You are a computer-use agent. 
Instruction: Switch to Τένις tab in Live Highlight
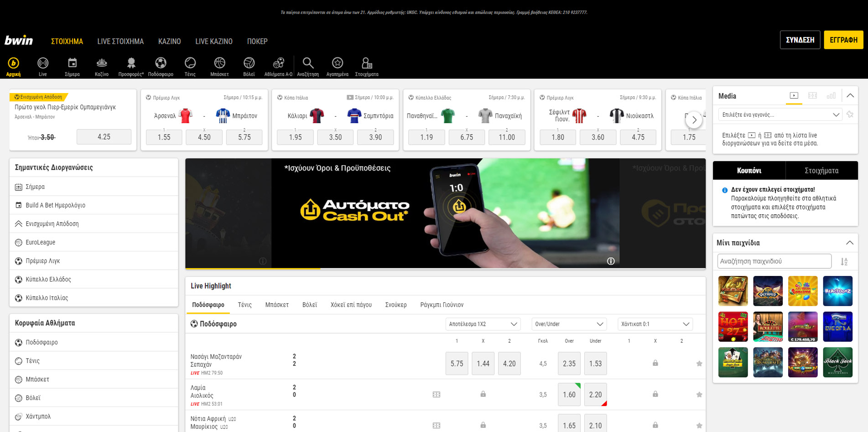pyautogui.click(x=244, y=305)
